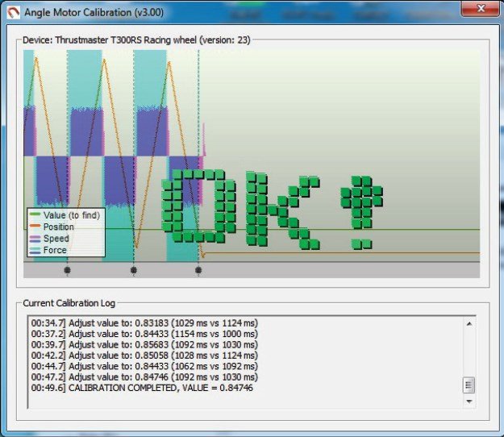
Task: Click the purple Speed legend entry
Action: 56,239
